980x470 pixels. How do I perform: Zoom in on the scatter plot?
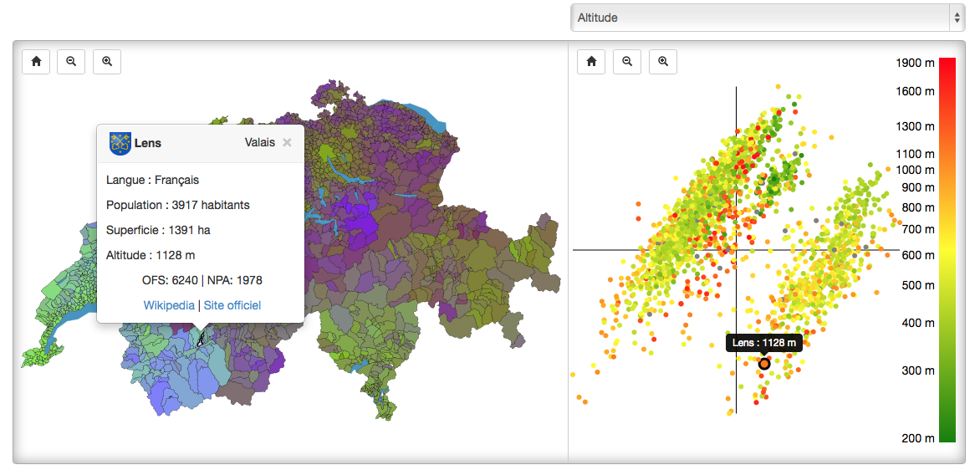663,61
